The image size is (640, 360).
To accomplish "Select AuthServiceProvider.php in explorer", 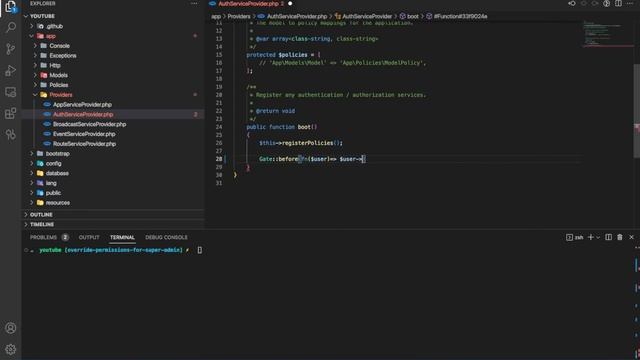I will pos(83,114).
